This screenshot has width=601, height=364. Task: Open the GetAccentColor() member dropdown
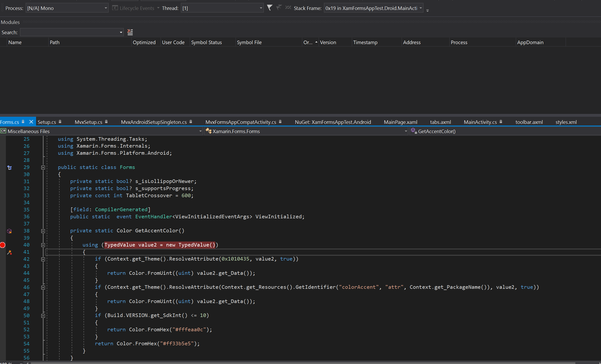(x=505, y=131)
